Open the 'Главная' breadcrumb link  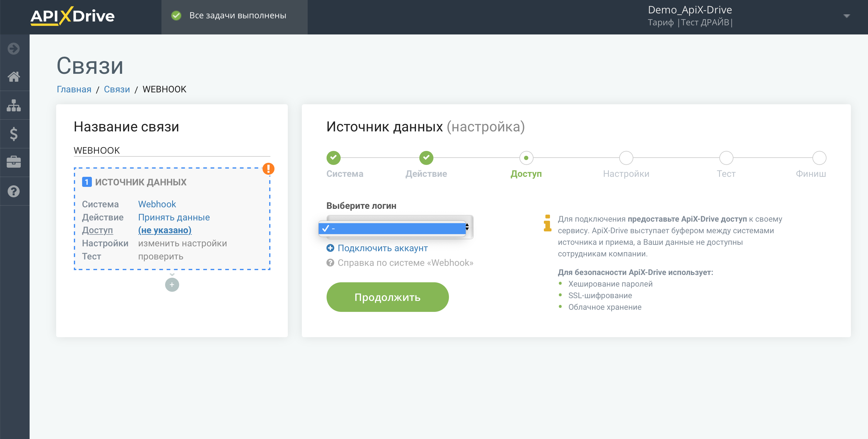(x=74, y=89)
